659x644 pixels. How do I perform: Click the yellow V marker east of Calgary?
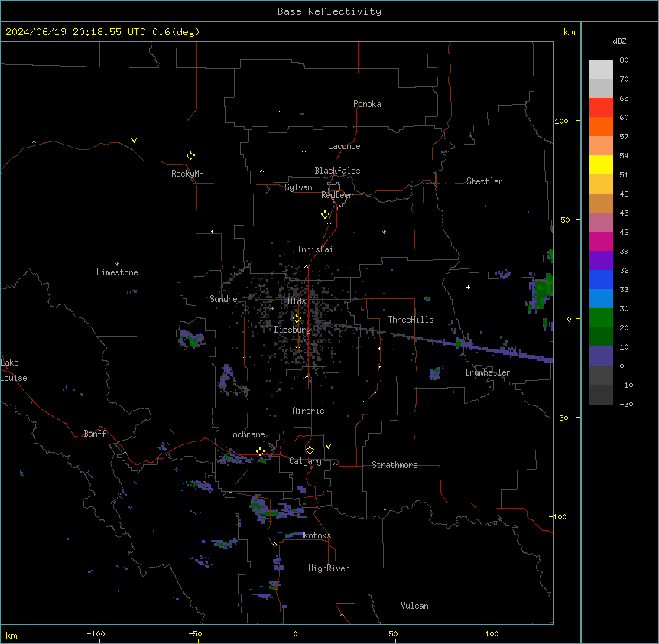328,447
